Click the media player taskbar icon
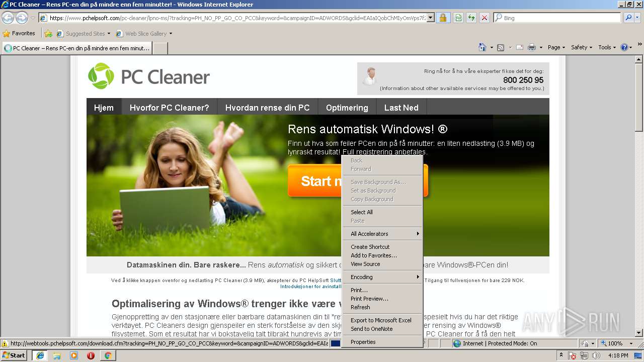The height and width of the screenshot is (362, 644). point(74,355)
